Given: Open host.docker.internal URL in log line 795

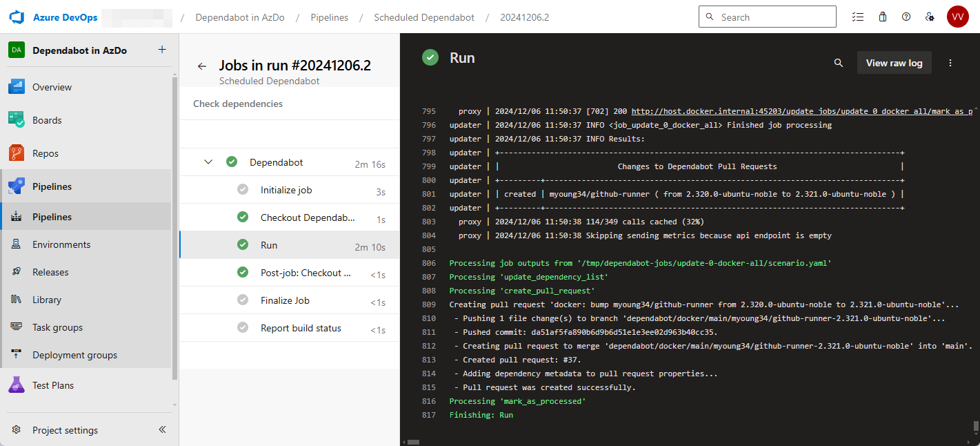Looking at the screenshot, I should click(x=802, y=111).
